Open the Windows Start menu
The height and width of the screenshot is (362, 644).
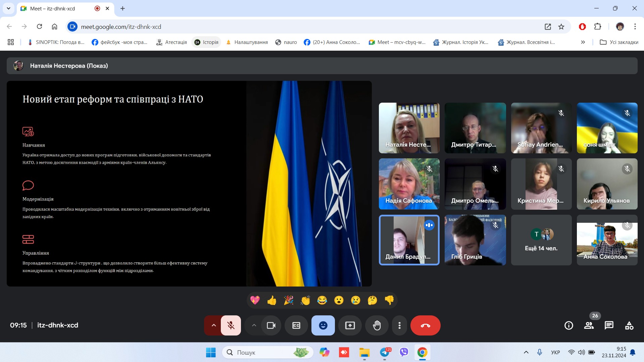[211, 352]
